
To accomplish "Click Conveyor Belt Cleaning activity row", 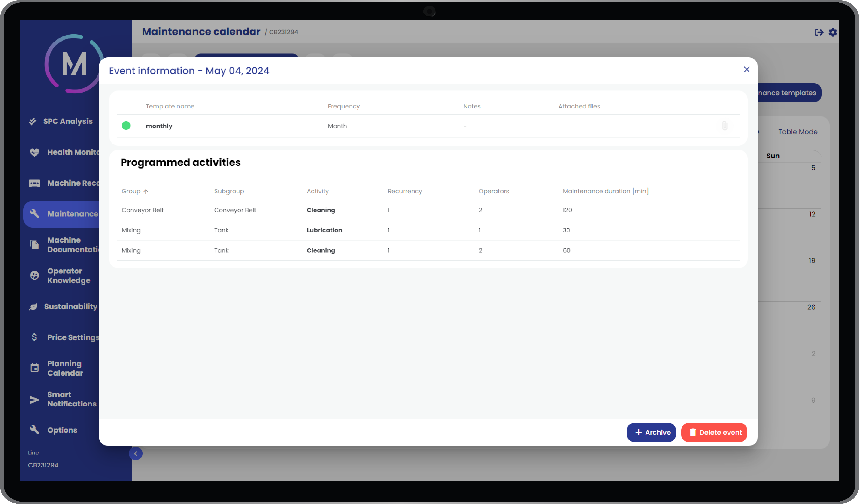I will [x=428, y=210].
